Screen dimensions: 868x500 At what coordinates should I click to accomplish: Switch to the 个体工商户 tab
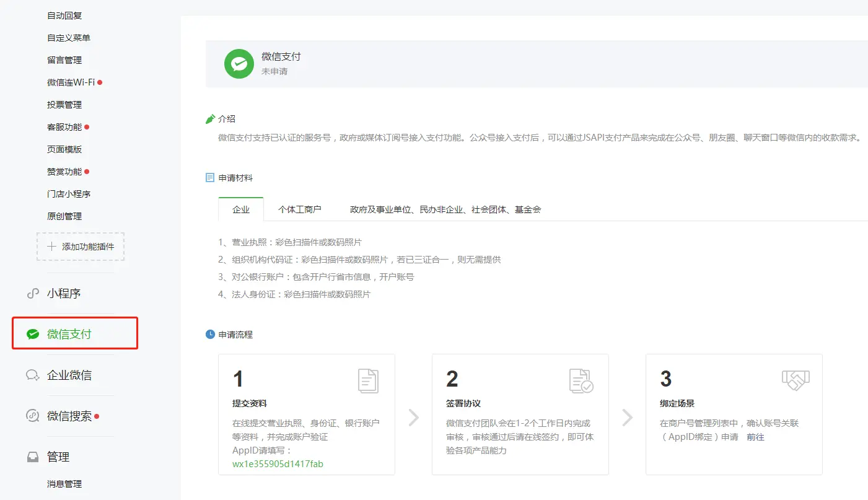coord(300,209)
